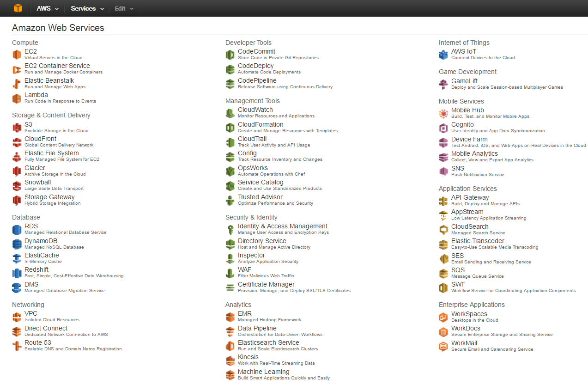Open the DMS migration service link
Screen dimensions: 588x385
coord(31,284)
